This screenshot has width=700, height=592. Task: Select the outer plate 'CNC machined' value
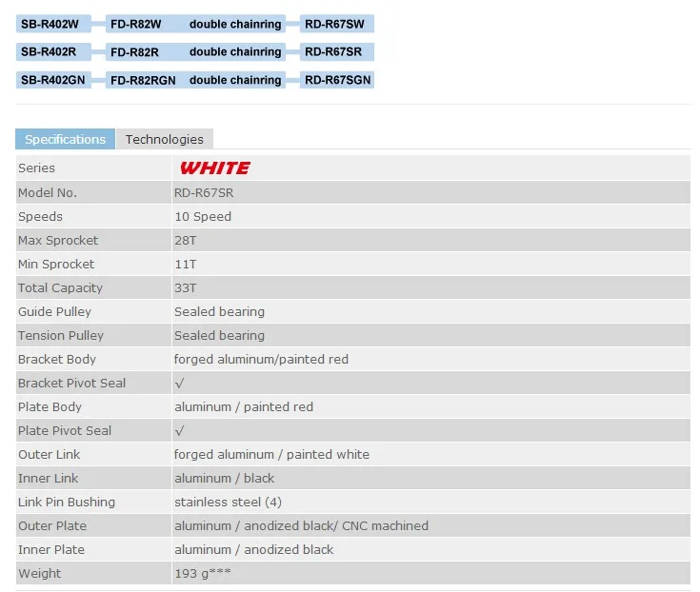pyautogui.click(x=385, y=526)
